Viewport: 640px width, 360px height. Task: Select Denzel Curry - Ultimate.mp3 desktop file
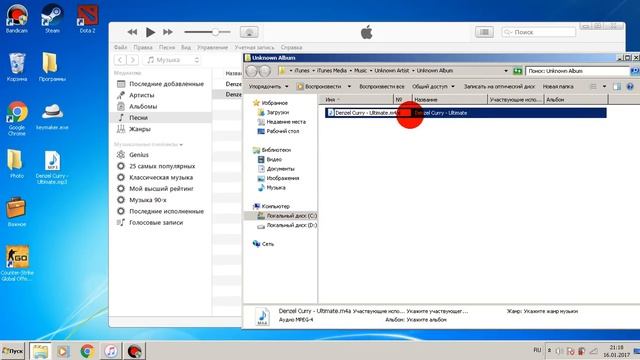click(52, 167)
